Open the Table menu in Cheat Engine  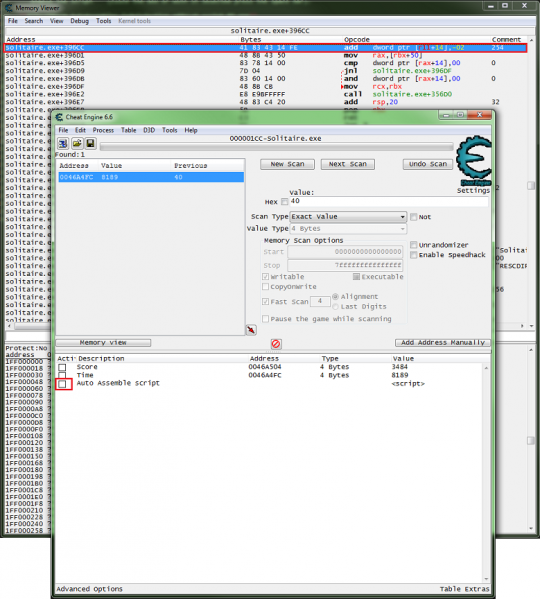tap(128, 130)
